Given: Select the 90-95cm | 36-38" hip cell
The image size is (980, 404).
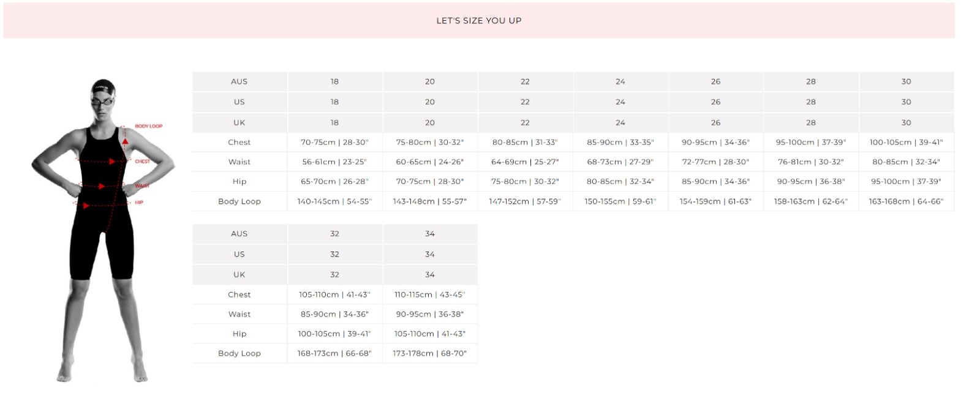Looking at the screenshot, I should [x=811, y=182].
